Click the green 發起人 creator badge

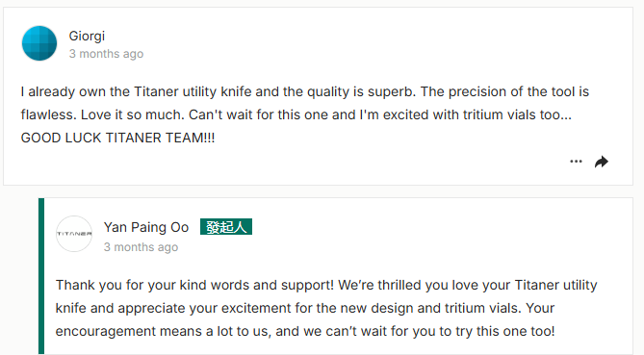coord(226,226)
